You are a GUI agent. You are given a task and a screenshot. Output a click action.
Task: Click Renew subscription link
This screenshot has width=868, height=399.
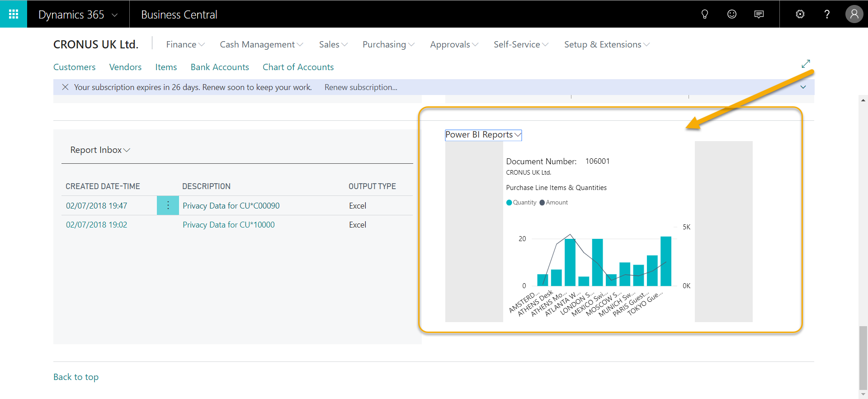click(x=361, y=87)
